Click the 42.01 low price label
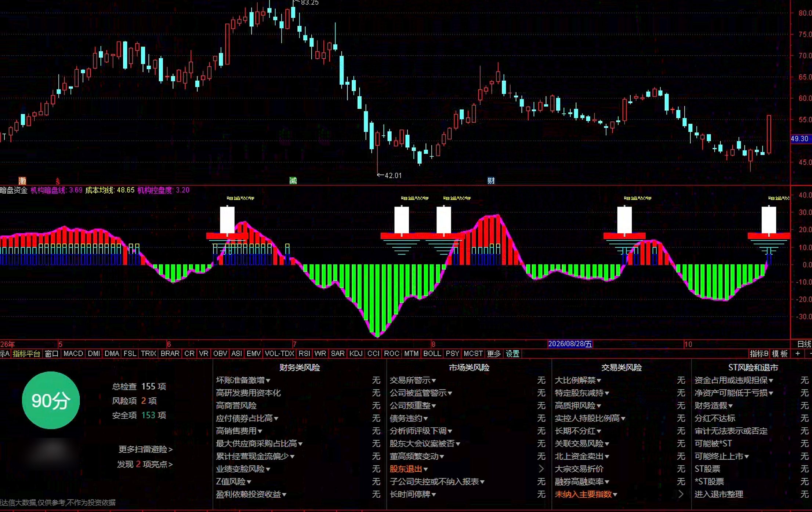812x512 pixels. pyautogui.click(x=393, y=175)
